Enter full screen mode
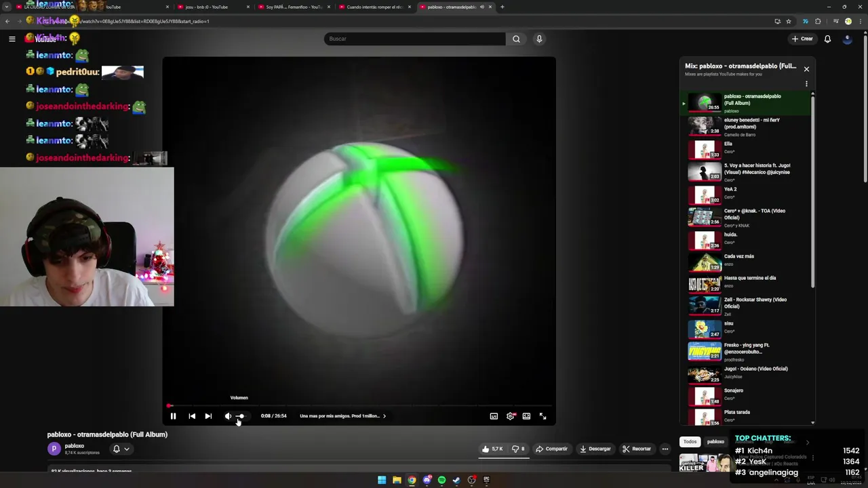Image resolution: width=868 pixels, height=488 pixels. [x=542, y=416]
